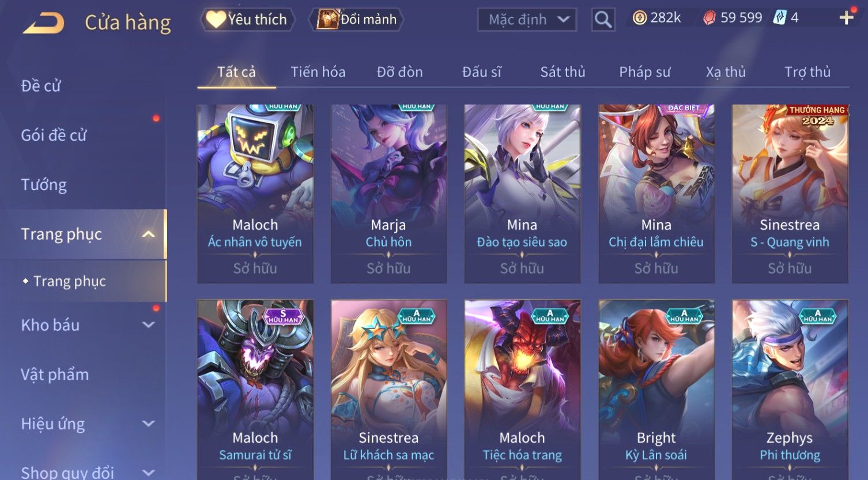Viewport: 868px width, 480px height.
Task: Expand the Hiệu ứng sidebar section
Action: (148, 424)
